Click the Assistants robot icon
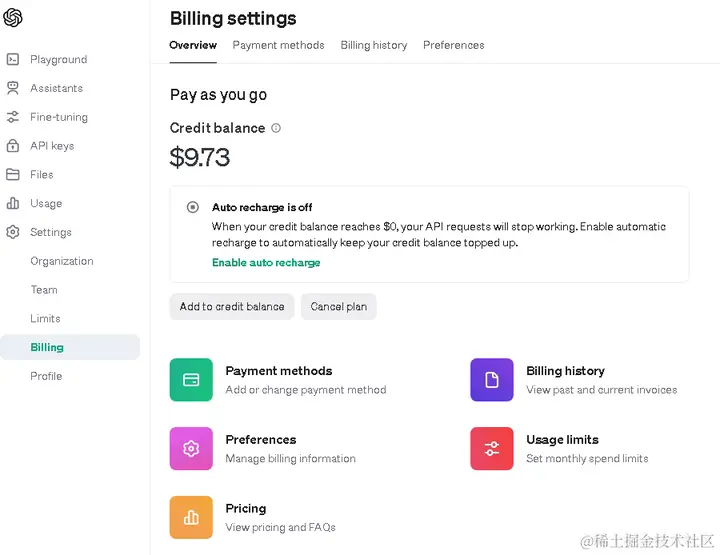720x555 pixels. coord(13,88)
